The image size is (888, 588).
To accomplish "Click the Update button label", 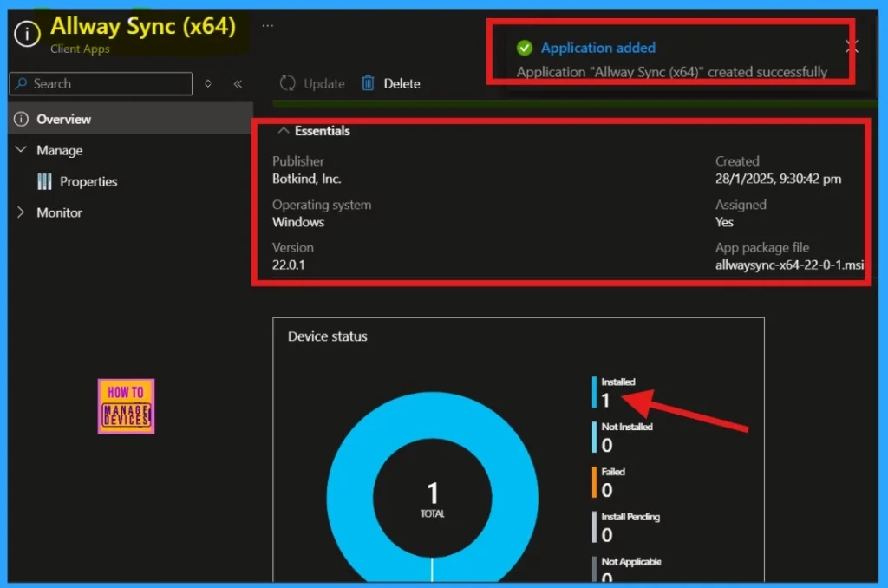I will pos(324,84).
